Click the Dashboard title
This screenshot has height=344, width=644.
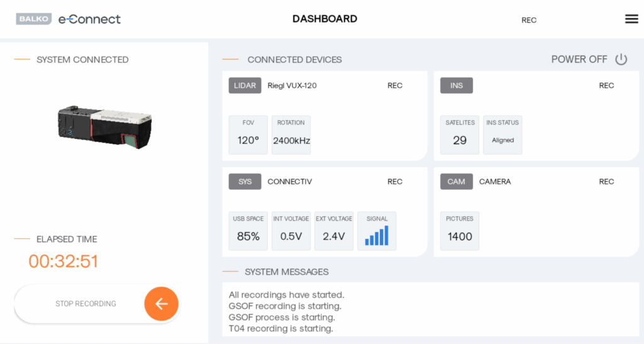(325, 19)
